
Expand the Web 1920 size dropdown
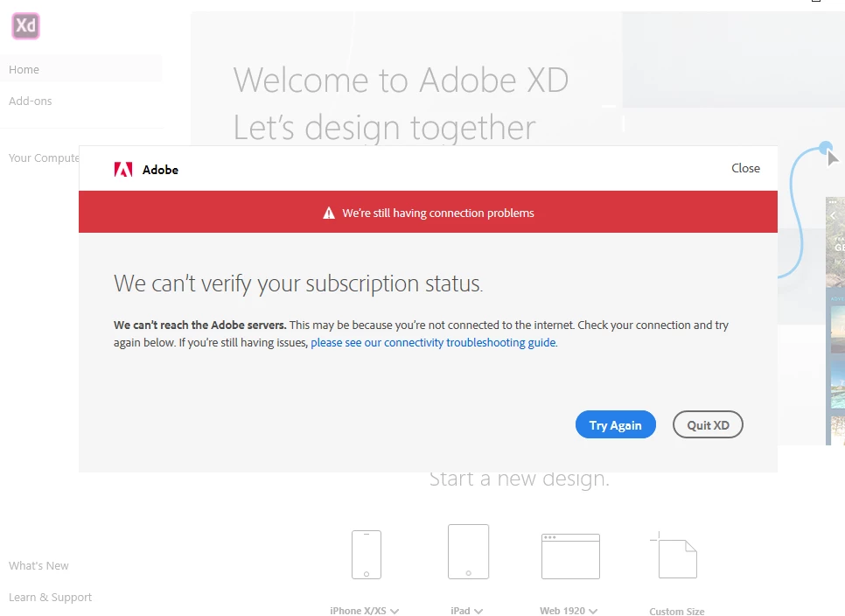(x=593, y=611)
